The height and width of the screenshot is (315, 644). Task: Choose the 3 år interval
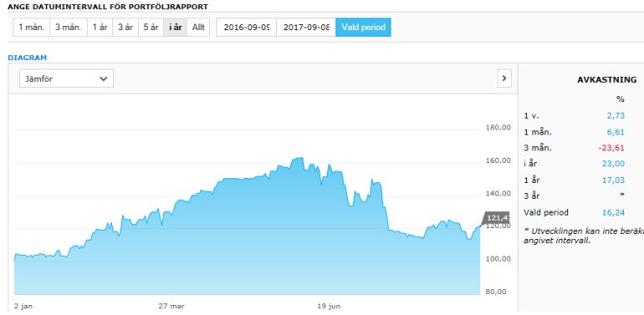coord(125,28)
